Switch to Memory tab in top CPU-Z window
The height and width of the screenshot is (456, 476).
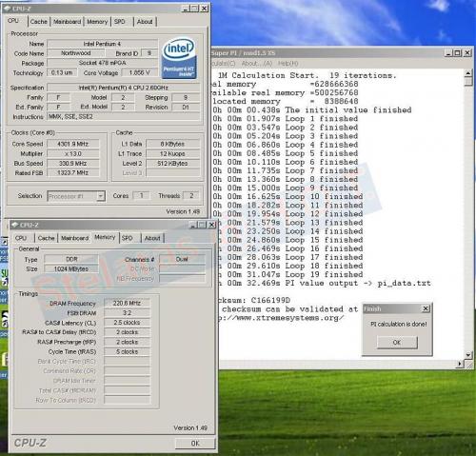pyautogui.click(x=97, y=22)
